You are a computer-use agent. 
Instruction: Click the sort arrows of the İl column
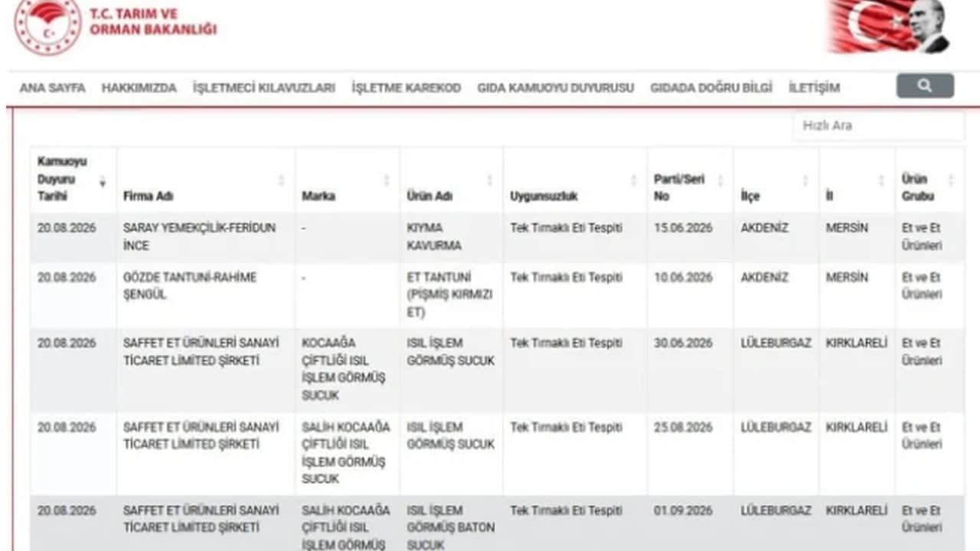881,181
